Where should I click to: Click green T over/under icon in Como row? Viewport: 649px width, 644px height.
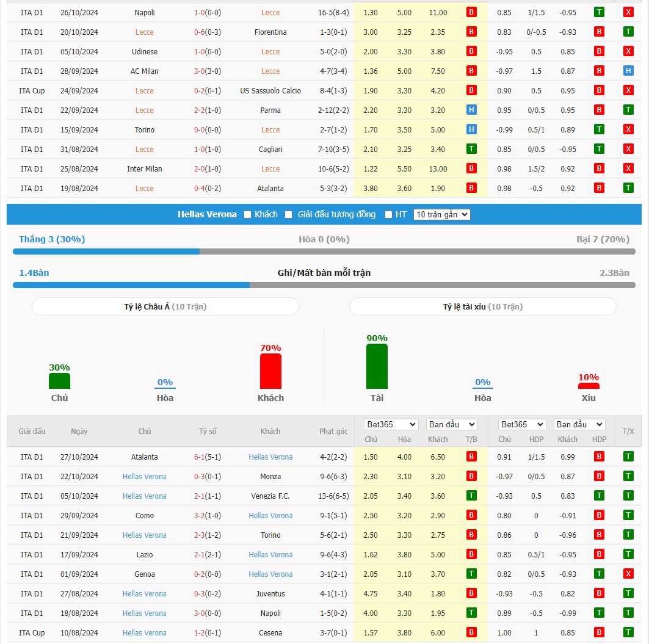click(628, 515)
